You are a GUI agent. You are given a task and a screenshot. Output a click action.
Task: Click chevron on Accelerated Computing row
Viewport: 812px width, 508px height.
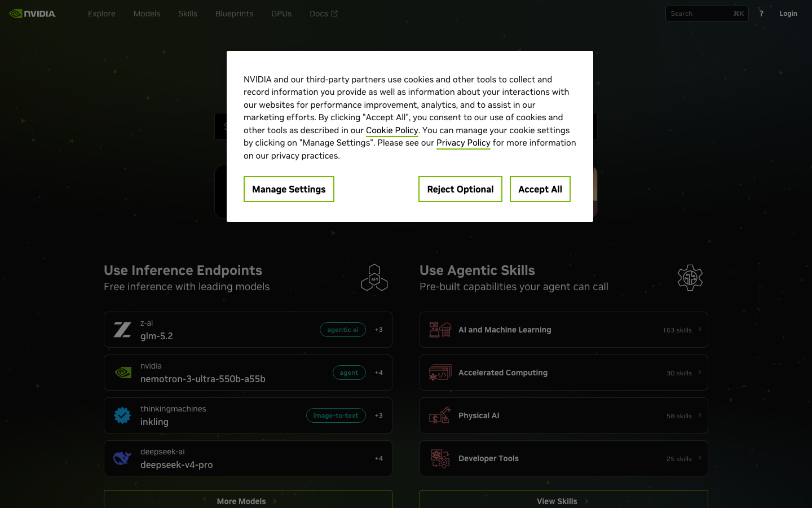click(x=700, y=372)
